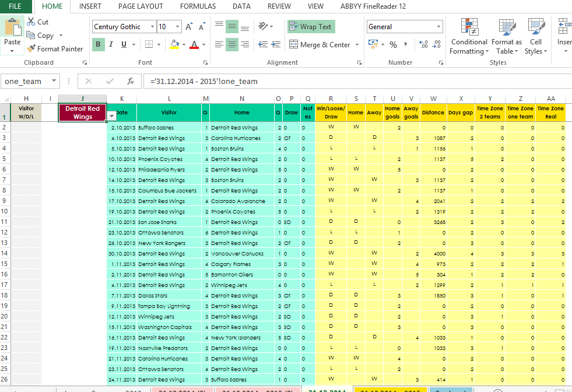572x392 pixels.
Task: Open Alignment dialog launcher
Action: pos(359,63)
